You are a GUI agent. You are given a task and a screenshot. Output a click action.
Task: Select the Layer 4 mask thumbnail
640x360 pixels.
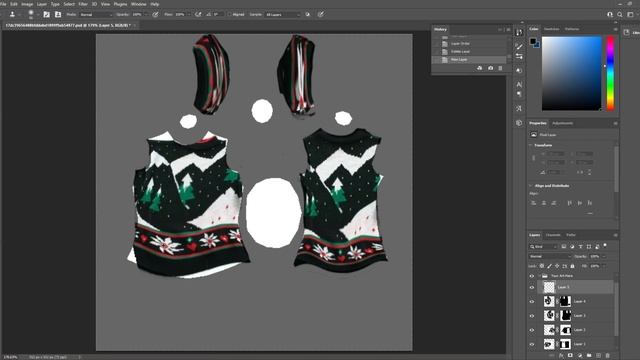[x=565, y=301]
